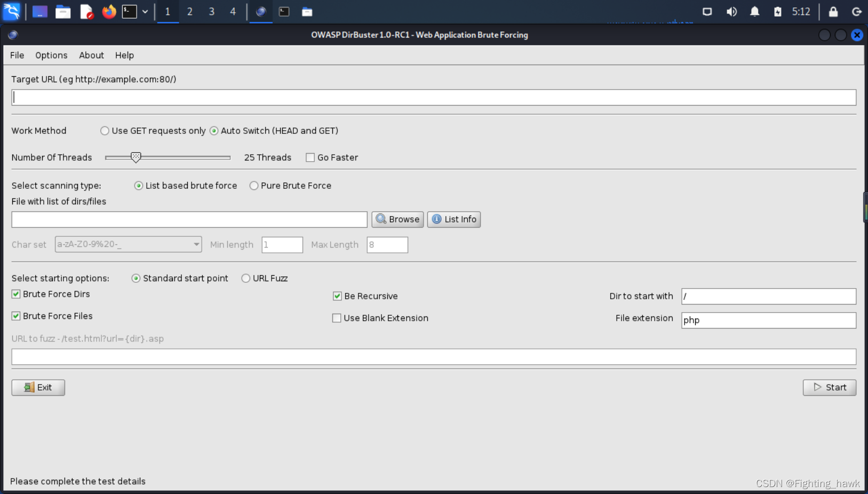Image resolution: width=868 pixels, height=494 pixels.
Task: Launch Firefox from the top panel
Action: click(109, 12)
